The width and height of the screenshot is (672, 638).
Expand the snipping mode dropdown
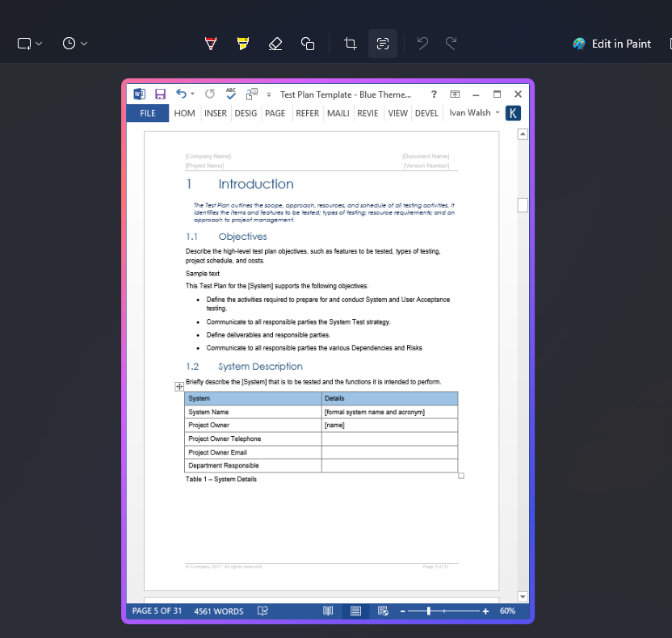click(x=30, y=44)
